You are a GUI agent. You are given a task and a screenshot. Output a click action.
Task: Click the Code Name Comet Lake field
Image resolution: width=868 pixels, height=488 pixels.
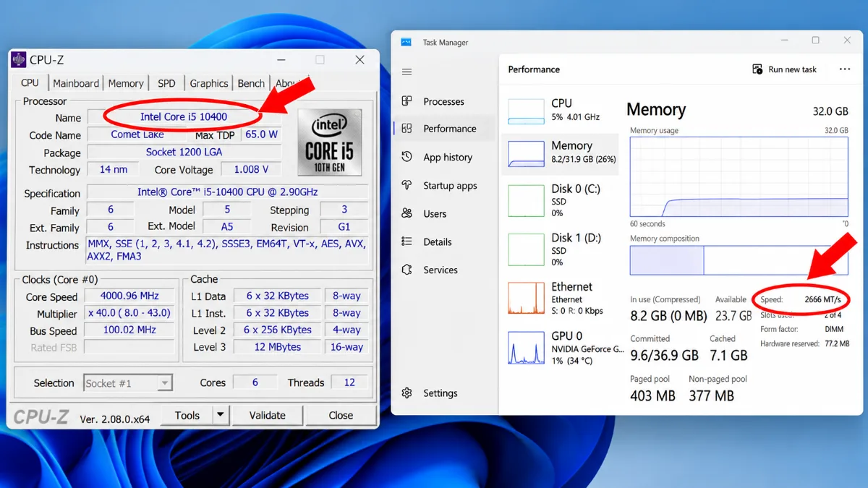137,134
